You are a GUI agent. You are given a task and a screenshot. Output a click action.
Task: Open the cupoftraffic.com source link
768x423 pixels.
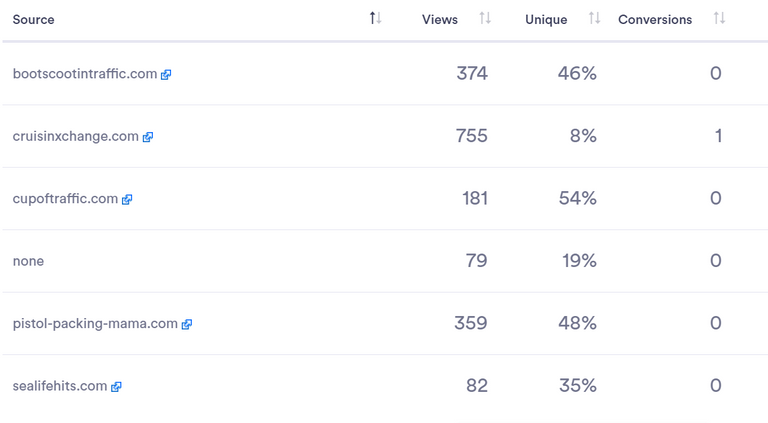(x=65, y=198)
